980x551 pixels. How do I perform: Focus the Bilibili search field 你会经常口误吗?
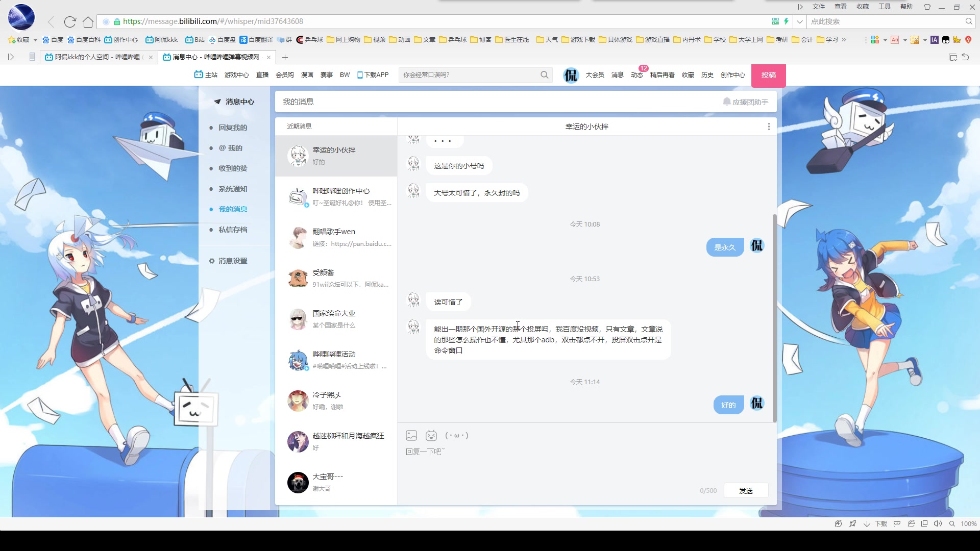click(x=470, y=75)
